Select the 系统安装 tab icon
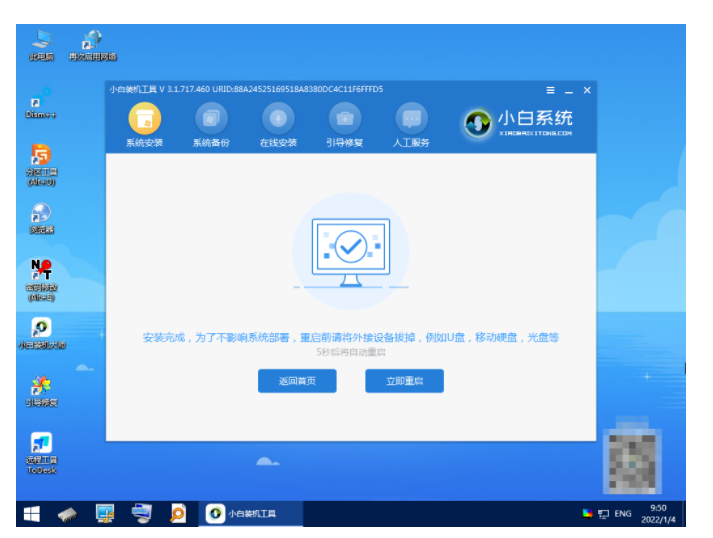The height and width of the screenshot is (538, 713). point(144,119)
